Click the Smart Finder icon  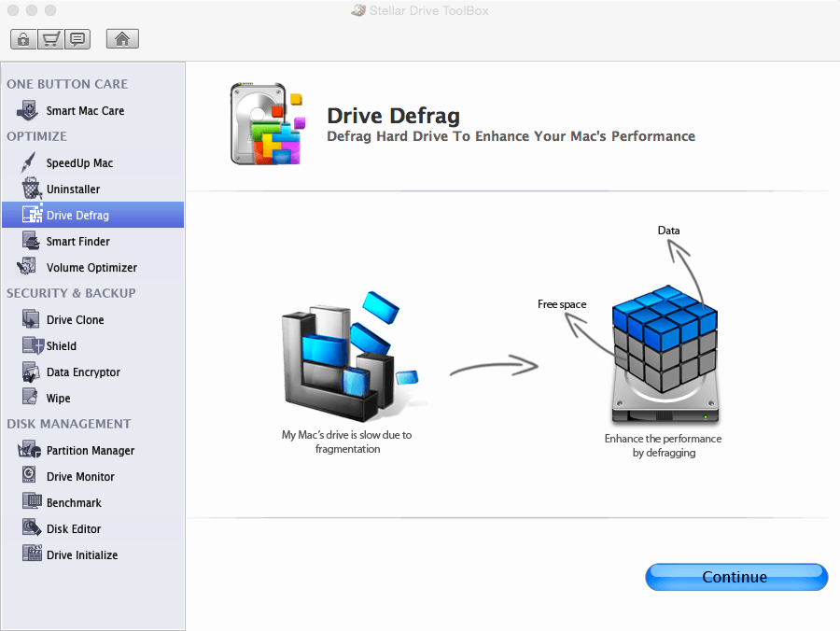[31, 241]
